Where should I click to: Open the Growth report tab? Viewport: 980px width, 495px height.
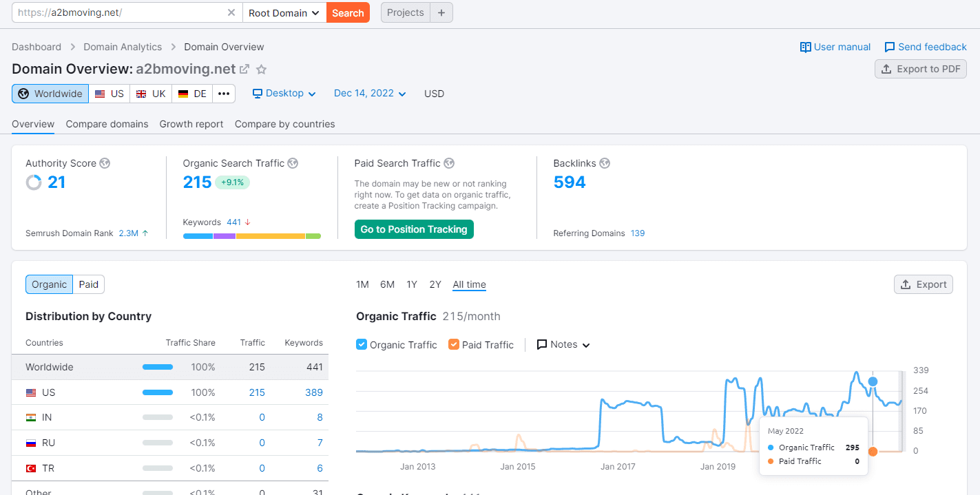(191, 124)
